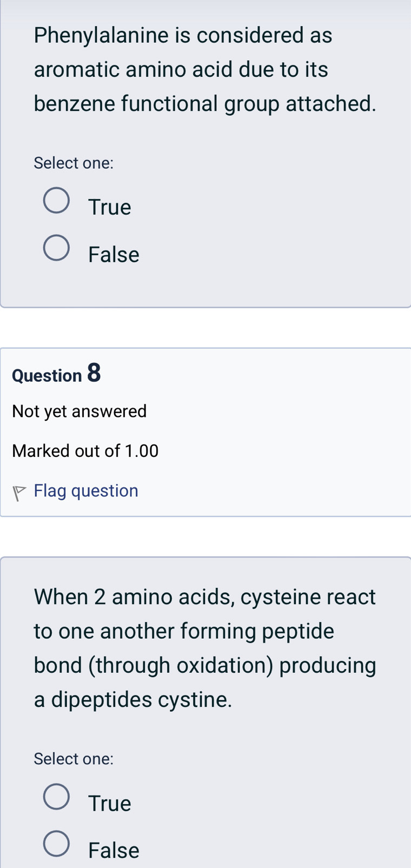Click the "Marked out of 1.00" text
The image size is (411, 868).
point(85,450)
